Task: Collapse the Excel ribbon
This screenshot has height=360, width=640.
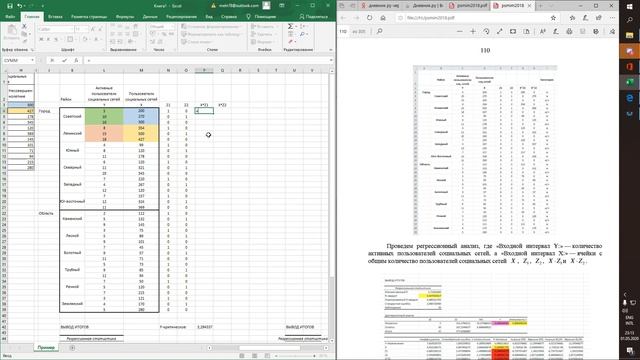Action: click(331, 50)
